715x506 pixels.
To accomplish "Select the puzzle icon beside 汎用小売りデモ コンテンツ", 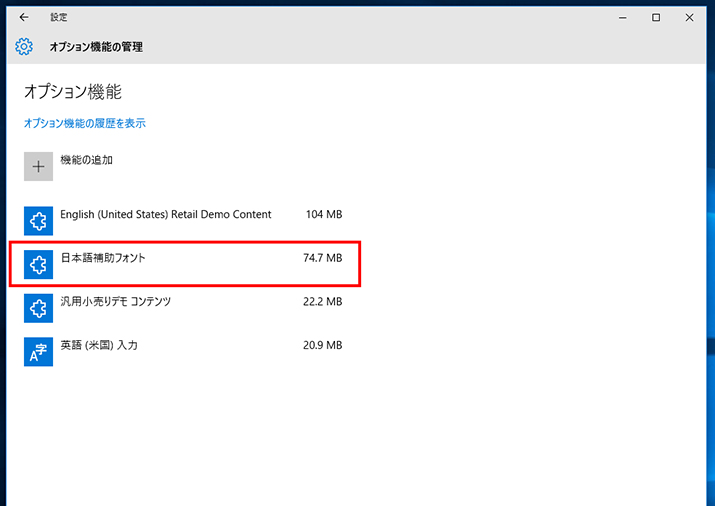I will 38,308.
